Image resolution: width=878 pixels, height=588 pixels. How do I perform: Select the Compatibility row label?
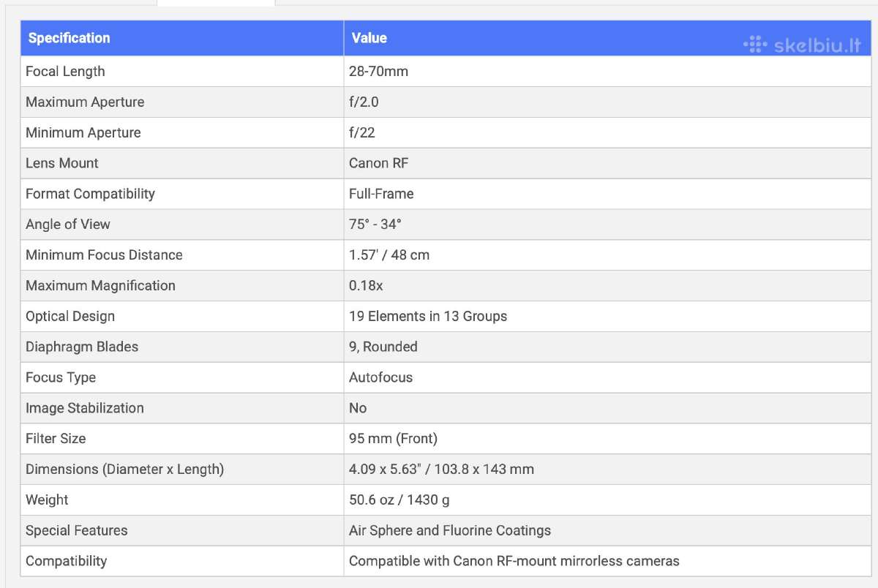click(67, 562)
